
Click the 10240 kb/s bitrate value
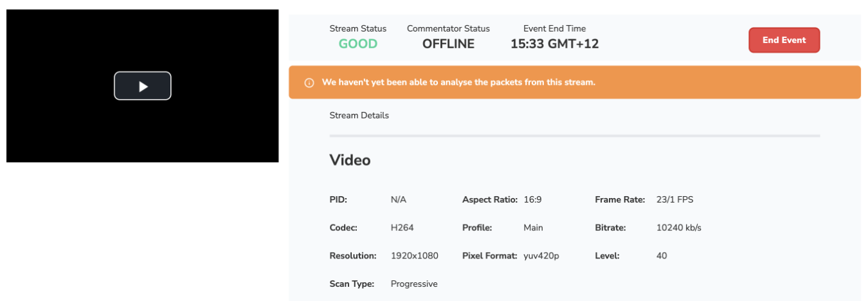(x=678, y=228)
